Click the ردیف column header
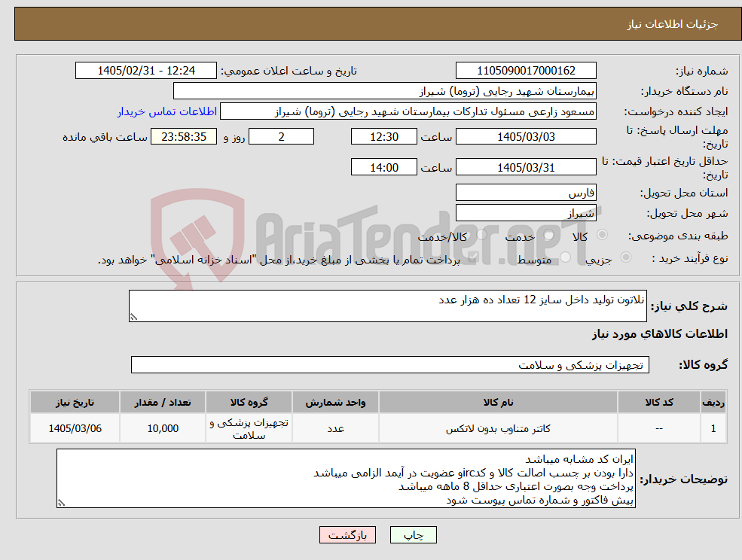This screenshot has width=742, height=560. [x=713, y=403]
